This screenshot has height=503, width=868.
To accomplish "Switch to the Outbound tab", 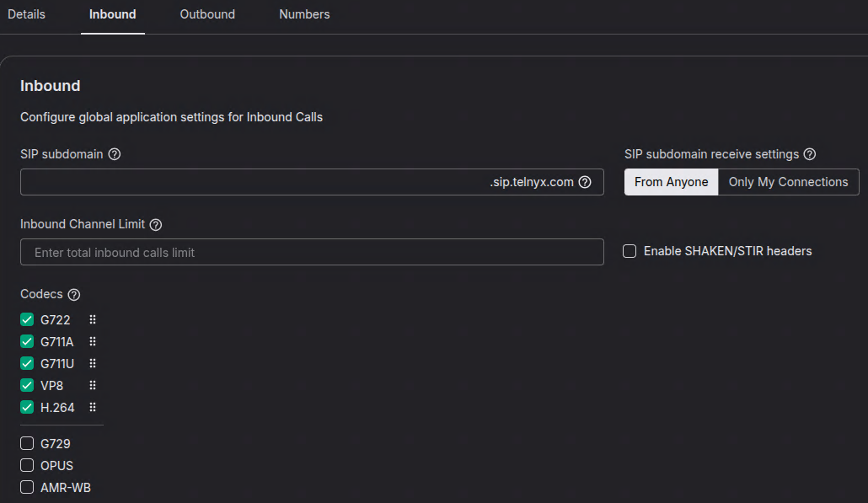I will coord(207,14).
